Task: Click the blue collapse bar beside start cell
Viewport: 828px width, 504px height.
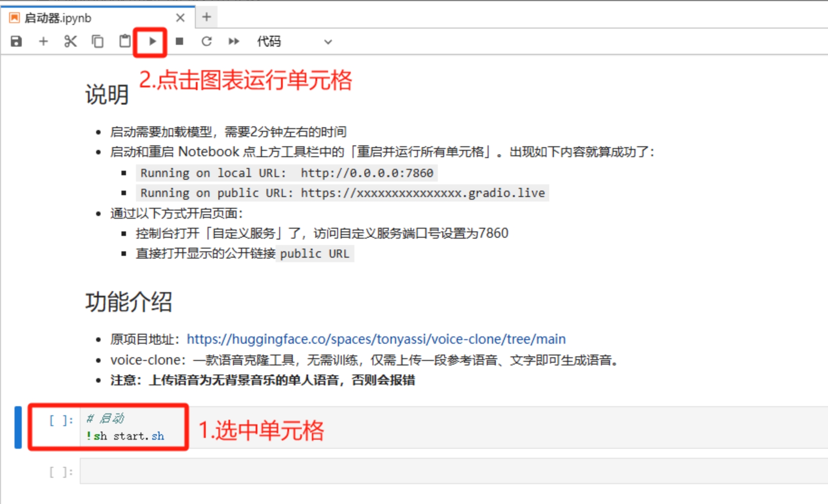Action: point(18,427)
